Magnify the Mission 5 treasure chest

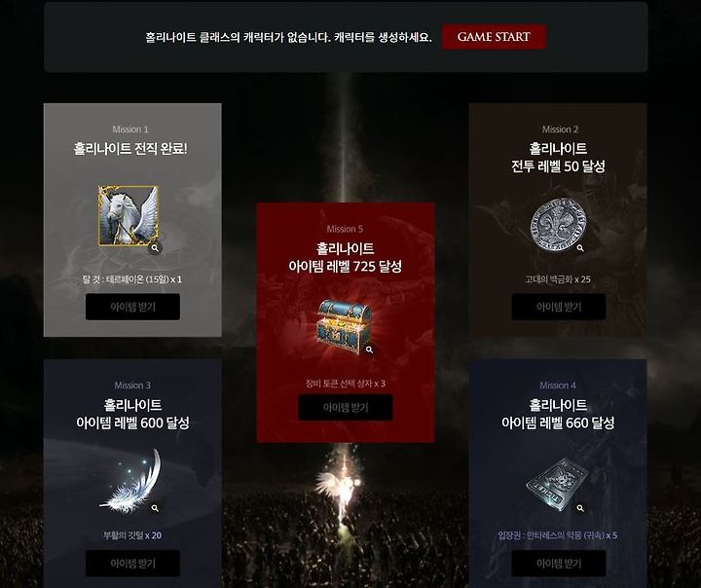369,349
